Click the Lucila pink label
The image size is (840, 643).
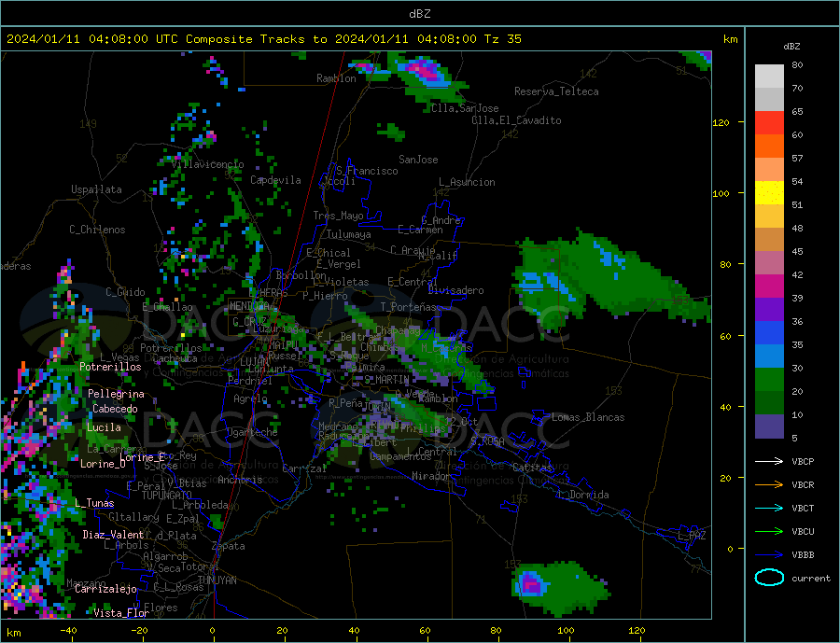pyautogui.click(x=104, y=427)
